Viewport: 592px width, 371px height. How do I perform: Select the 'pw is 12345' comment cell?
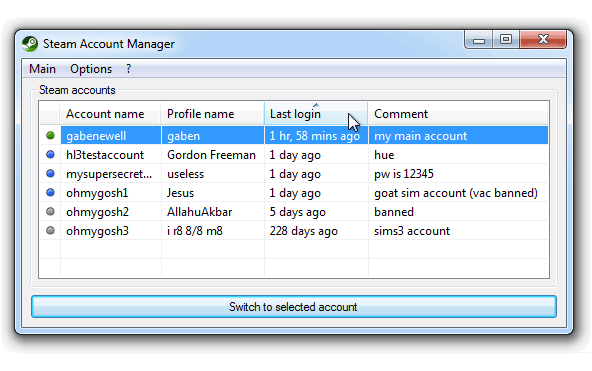click(458, 174)
